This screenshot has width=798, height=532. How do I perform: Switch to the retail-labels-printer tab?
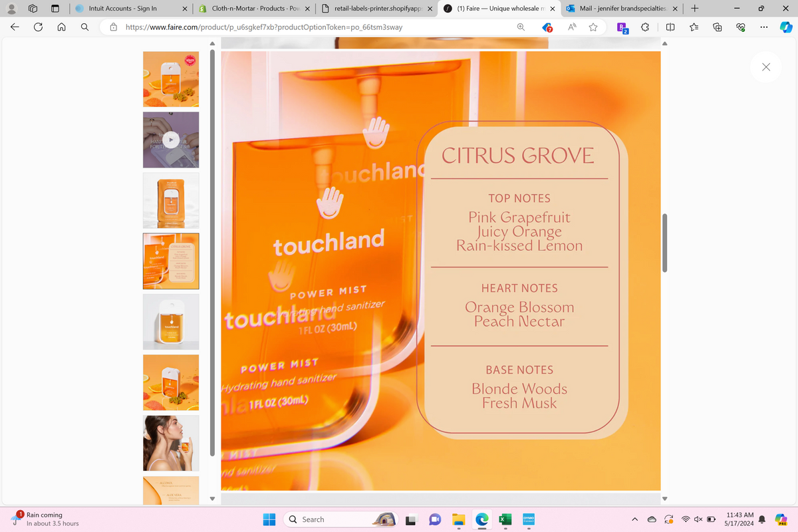pos(376,9)
